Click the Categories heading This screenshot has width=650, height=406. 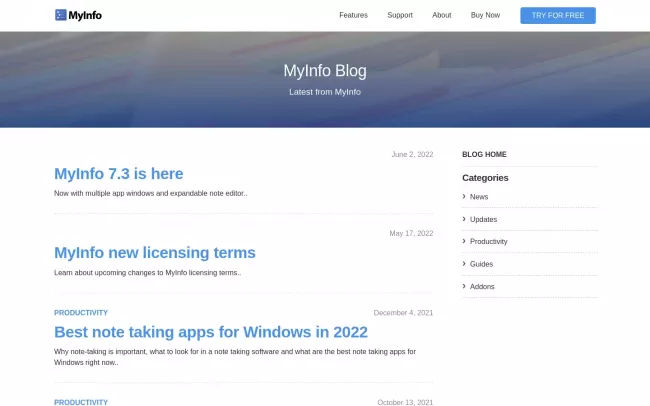coord(485,178)
